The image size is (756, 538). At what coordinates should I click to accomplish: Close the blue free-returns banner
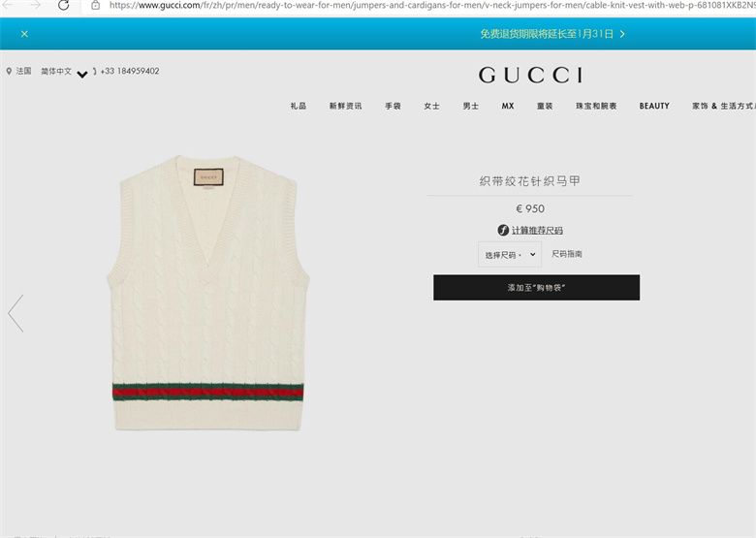[24, 34]
